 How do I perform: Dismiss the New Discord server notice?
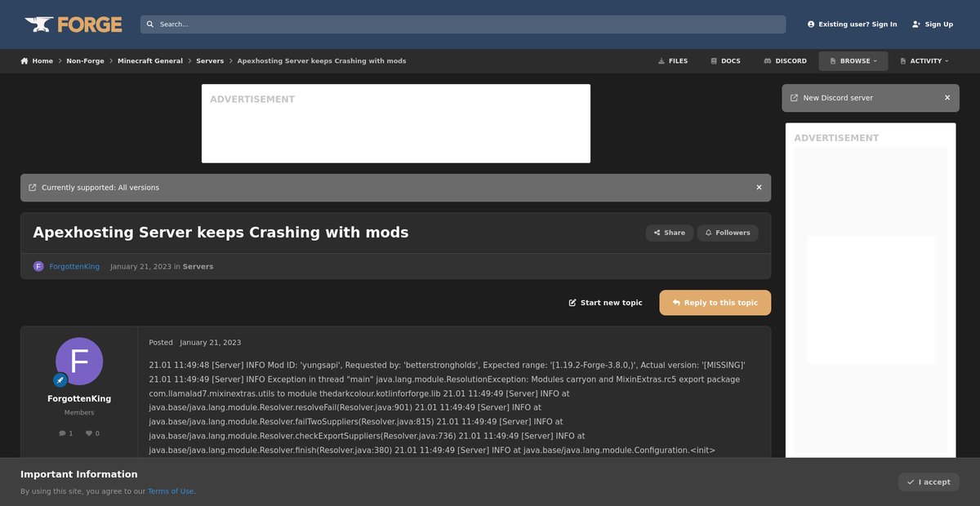947,98
